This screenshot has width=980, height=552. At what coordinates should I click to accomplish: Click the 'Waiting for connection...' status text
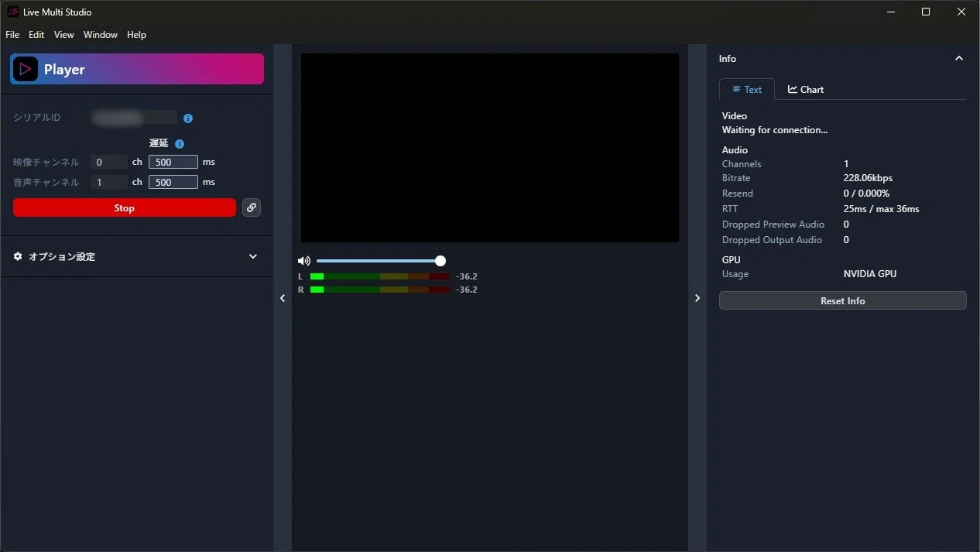(775, 130)
